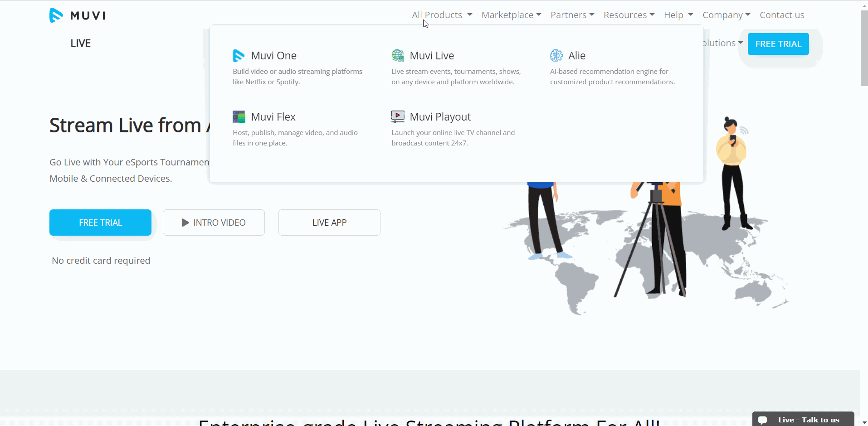Expand the Company dropdown menu
This screenshot has width=868, height=426.
pos(727,15)
